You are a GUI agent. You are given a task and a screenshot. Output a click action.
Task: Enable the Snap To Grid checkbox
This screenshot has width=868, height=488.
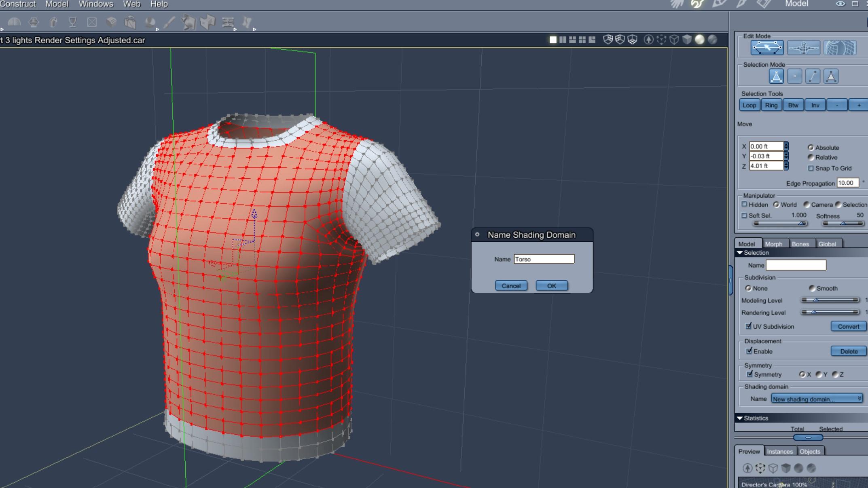coord(811,168)
